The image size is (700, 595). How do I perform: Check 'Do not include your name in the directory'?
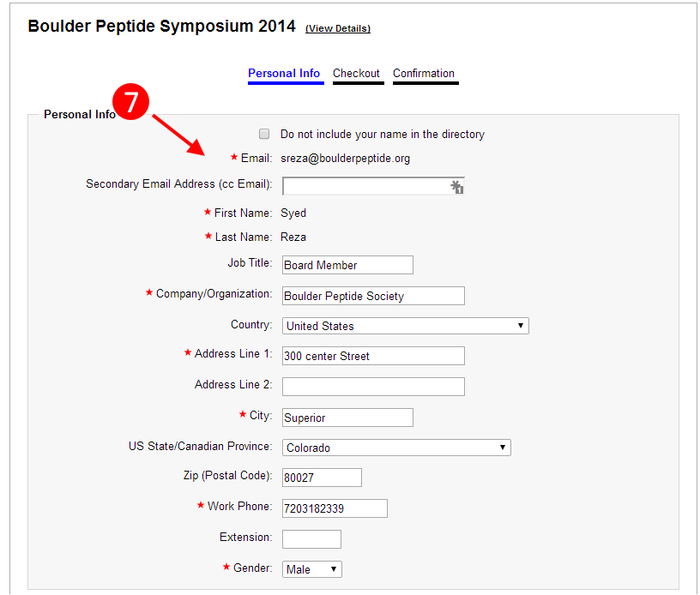click(x=264, y=134)
